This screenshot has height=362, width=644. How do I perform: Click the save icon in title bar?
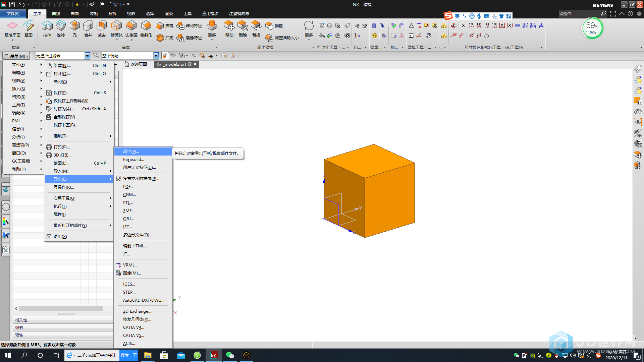click(12, 4)
